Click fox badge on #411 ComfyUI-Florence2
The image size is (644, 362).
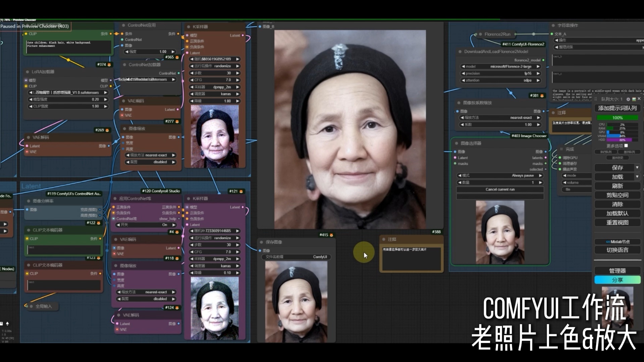524,44
